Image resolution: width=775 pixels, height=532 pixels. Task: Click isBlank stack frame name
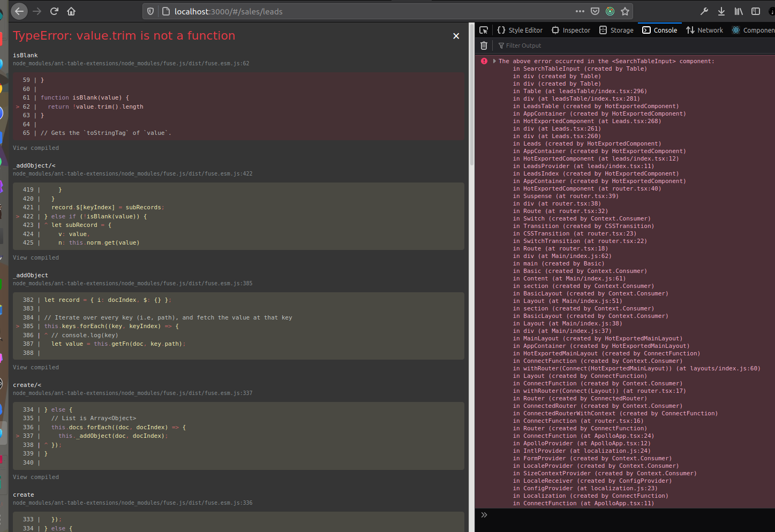coord(25,55)
